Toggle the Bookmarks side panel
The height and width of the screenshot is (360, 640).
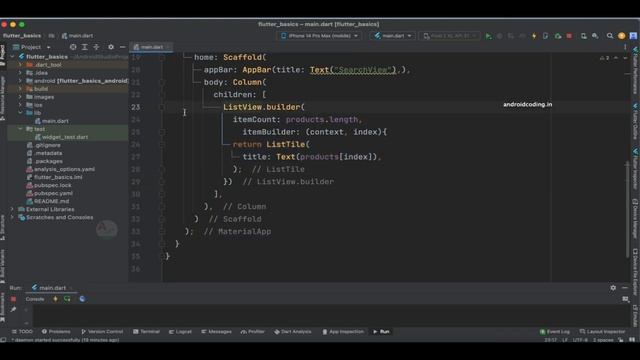(3, 307)
